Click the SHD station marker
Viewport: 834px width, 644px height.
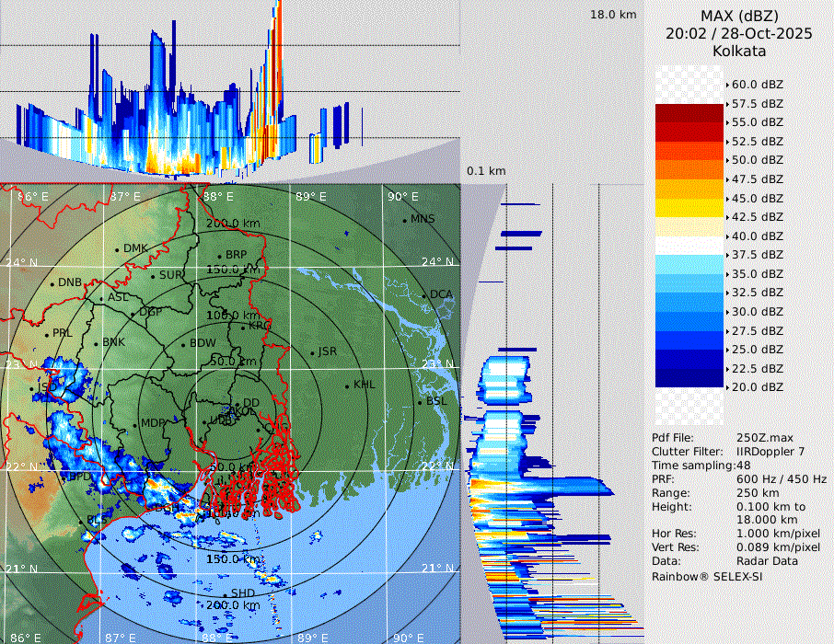tap(225, 593)
